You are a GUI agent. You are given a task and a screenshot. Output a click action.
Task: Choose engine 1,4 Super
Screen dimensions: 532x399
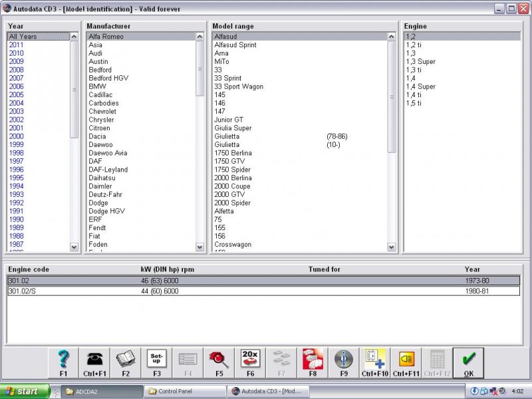point(462,86)
